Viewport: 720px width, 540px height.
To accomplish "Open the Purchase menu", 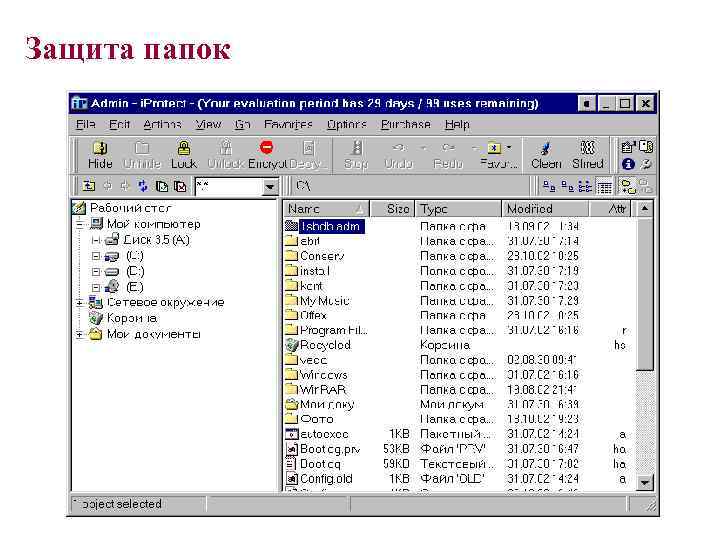I will (405, 124).
